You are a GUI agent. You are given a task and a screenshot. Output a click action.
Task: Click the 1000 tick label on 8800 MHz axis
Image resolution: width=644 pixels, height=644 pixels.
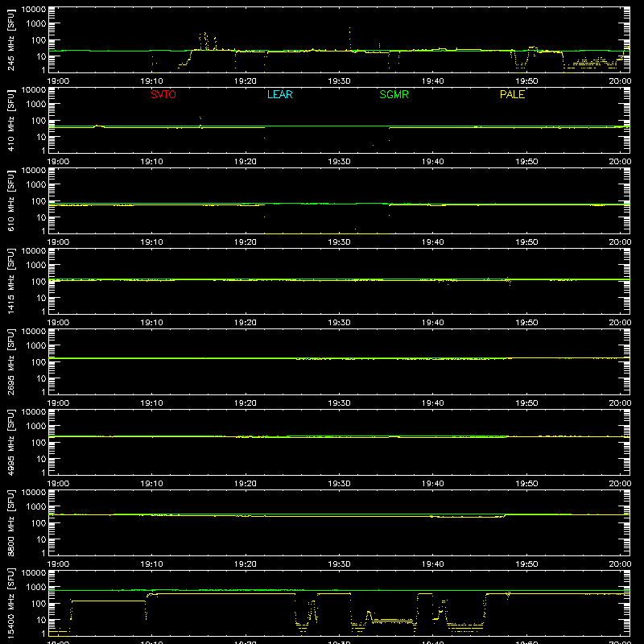(x=36, y=507)
